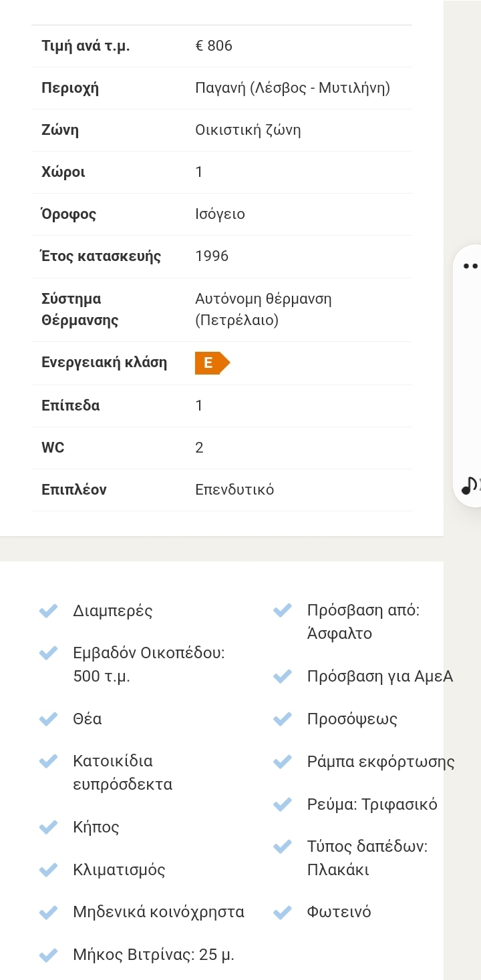Select the Κατοικίδια ευπρόσδεκτα feature
The image size is (481, 980).
click(x=122, y=772)
